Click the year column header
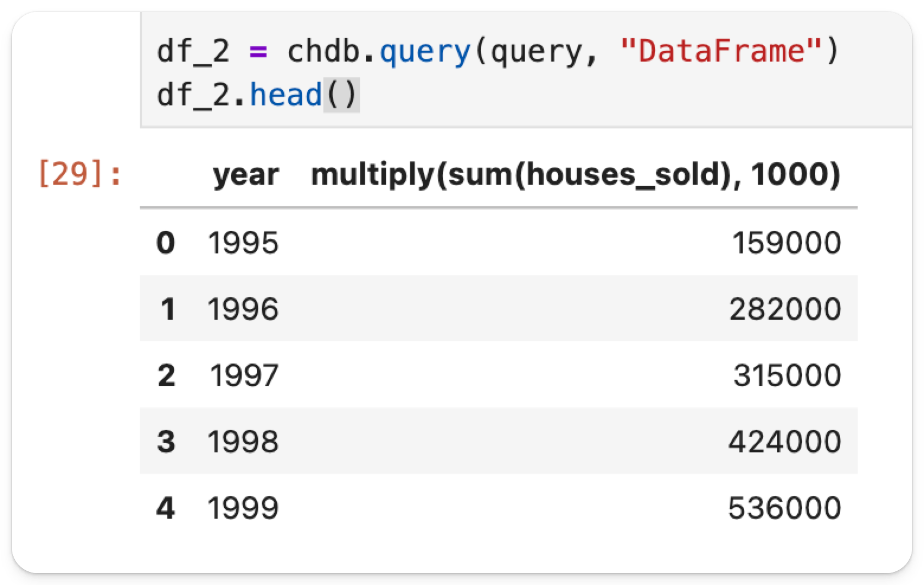Image resolution: width=924 pixels, height=585 pixels. (x=245, y=175)
